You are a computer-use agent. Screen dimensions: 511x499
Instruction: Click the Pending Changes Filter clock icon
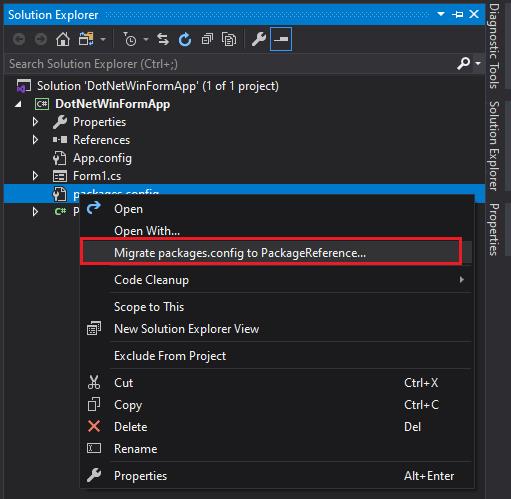pyautogui.click(x=130, y=40)
